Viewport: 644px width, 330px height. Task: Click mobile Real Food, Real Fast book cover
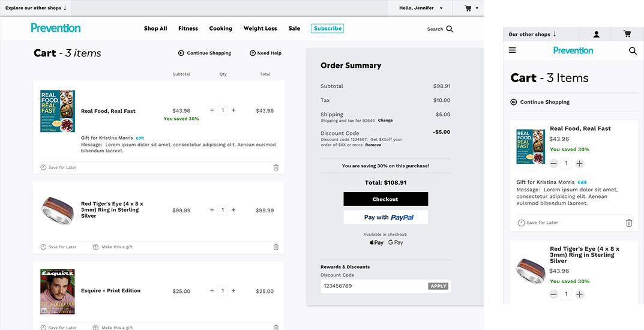pyautogui.click(x=531, y=146)
